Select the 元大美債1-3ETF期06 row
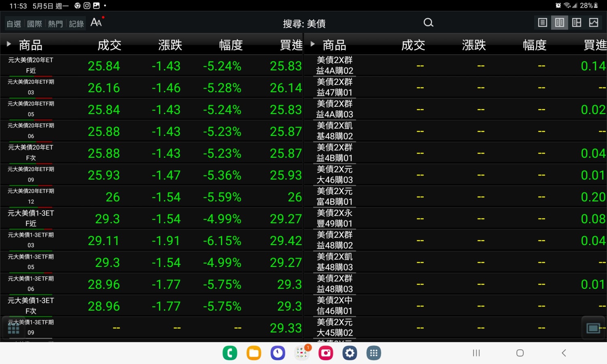 pyautogui.click(x=152, y=284)
